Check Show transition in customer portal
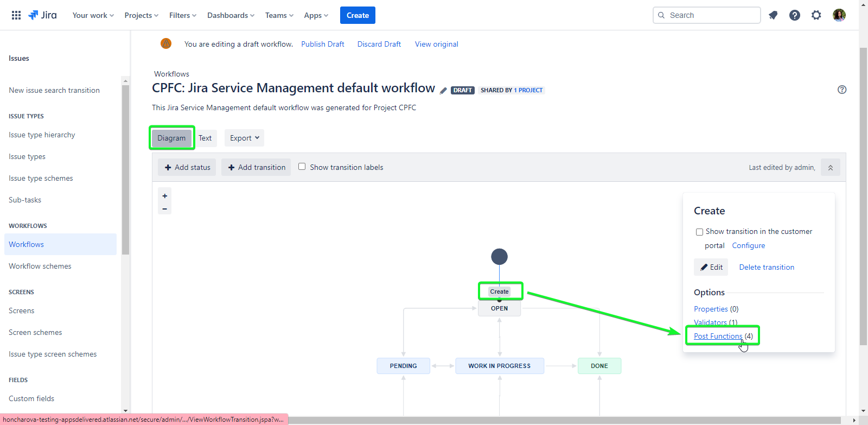The image size is (868, 425). point(699,232)
